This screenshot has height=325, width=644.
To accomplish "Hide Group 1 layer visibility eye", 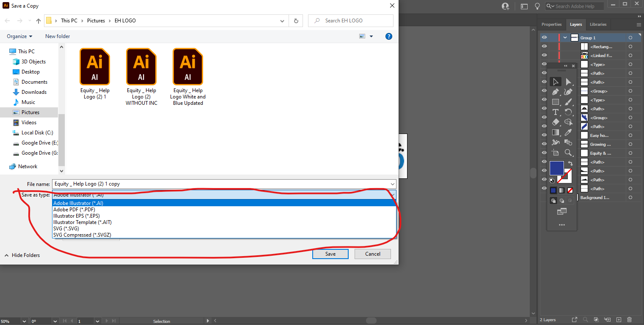I will pos(545,38).
